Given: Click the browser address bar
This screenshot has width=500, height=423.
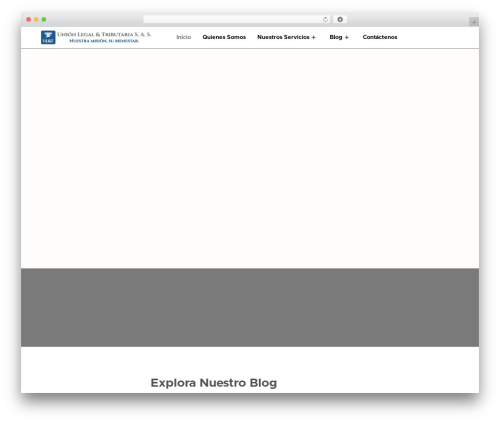Looking at the screenshot, I should coord(237,19).
